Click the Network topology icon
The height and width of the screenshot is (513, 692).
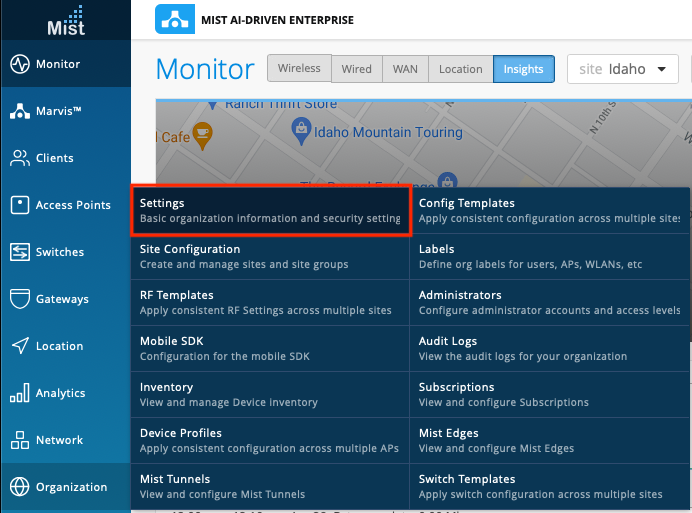tap(19, 440)
